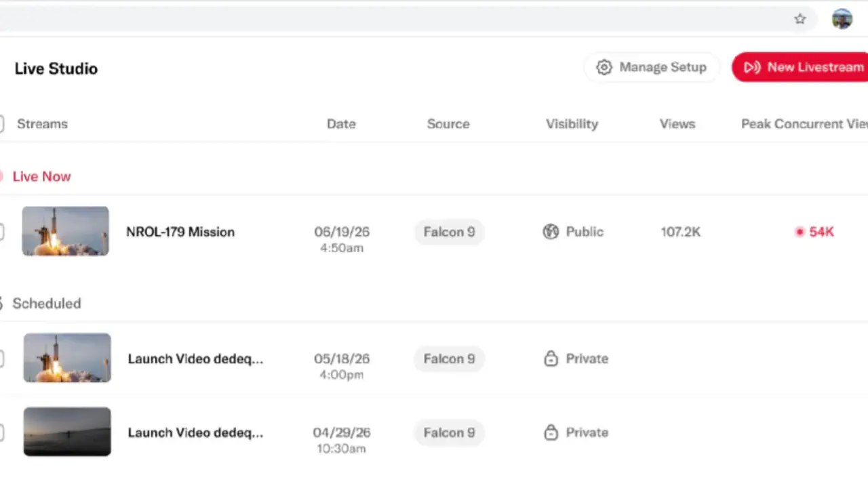Check the 05/18/26 scheduled stream checkbox
868x488 pixels.
(1, 359)
